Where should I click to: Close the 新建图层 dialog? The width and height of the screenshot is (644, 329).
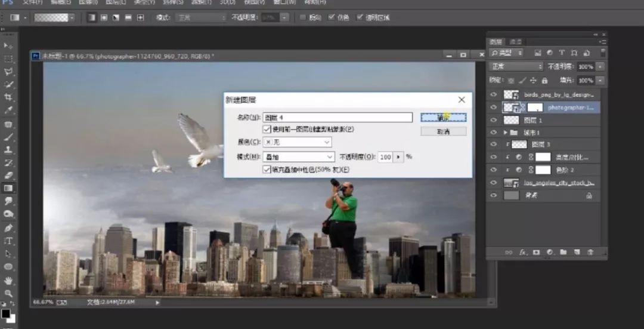point(462,100)
